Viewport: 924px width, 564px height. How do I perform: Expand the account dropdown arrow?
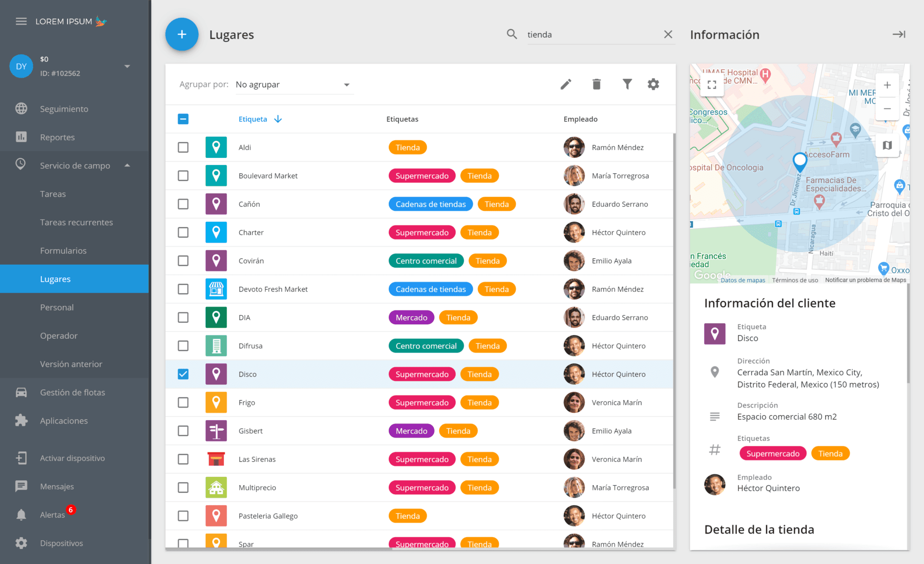[x=127, y=66]
